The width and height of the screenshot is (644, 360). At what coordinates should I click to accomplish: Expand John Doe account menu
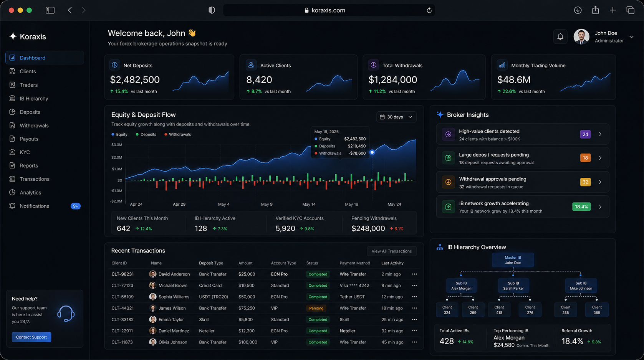click(631, 37)
